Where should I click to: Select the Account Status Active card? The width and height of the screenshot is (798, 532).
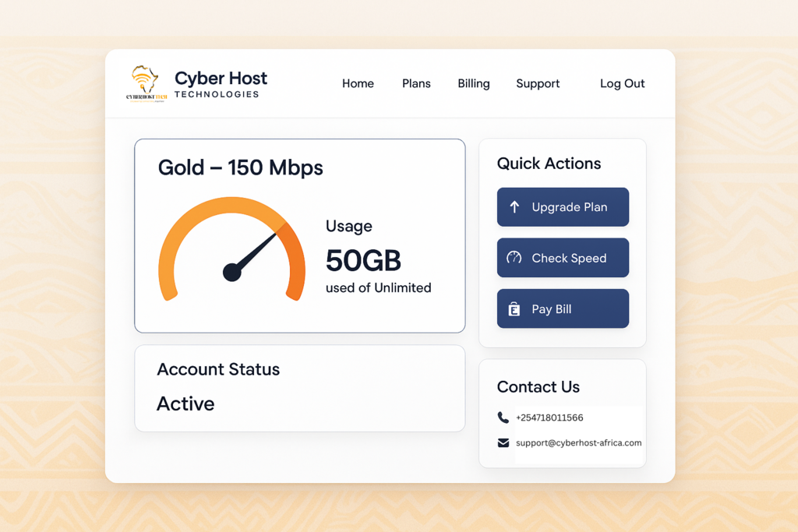(x=299, y=388)
